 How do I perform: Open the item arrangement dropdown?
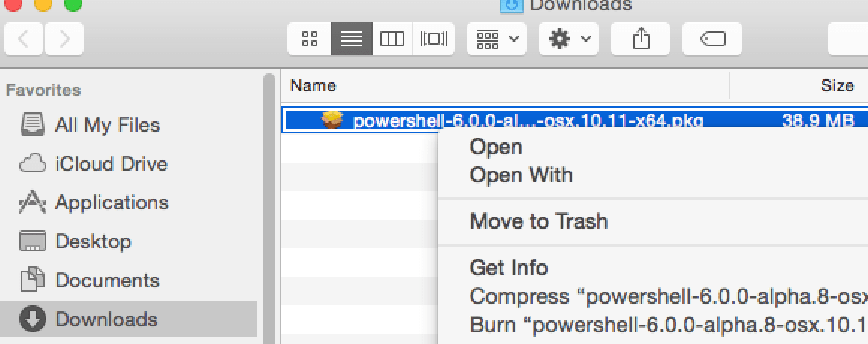click(x=497, y=40)
